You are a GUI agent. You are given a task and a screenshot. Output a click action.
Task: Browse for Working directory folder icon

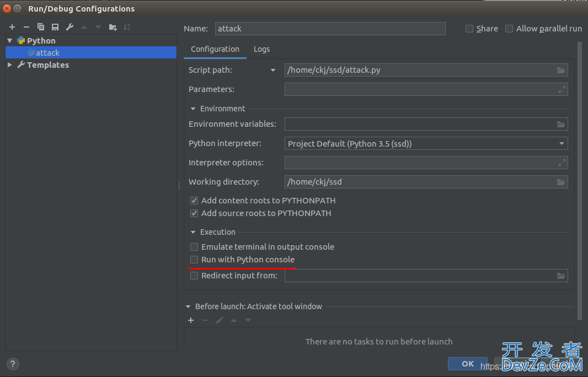point(560,182)
